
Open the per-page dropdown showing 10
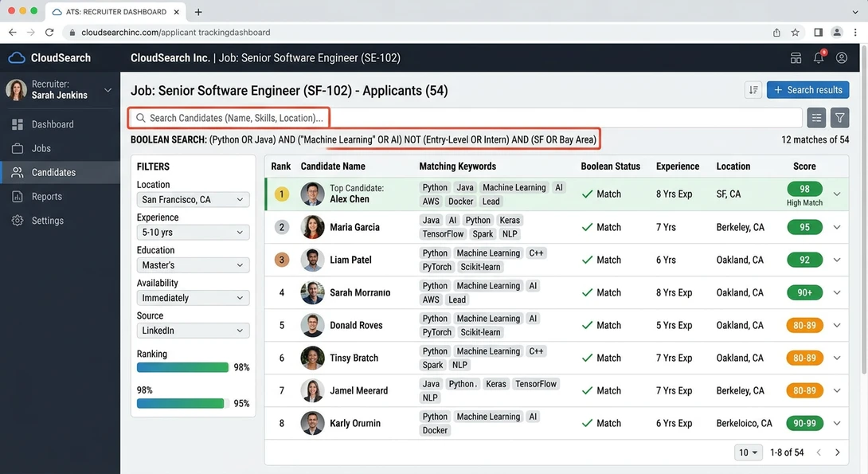coord(747,452)
